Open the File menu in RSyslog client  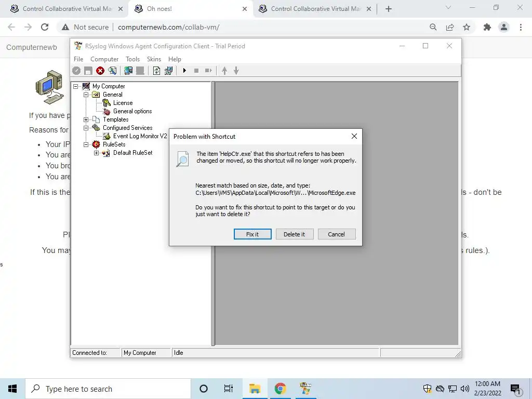(x=78, y=59)
